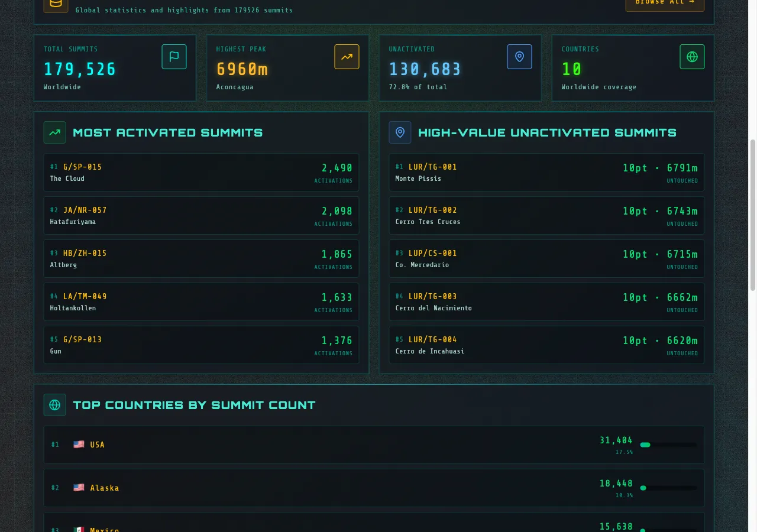Viewport: 757px width, 532px height.
Task: Click the trending arrow icon in Highest Peak card
Action: [x=347, y=57]
